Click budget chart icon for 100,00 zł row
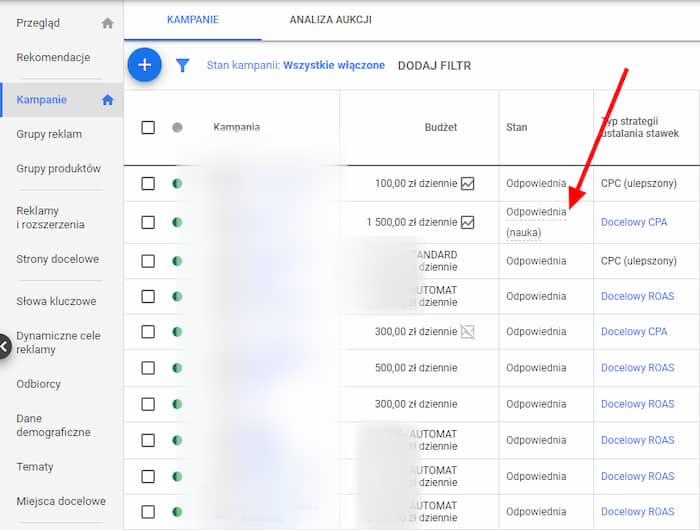The width and height of the screenshot is (700, 530). [467, 184]
